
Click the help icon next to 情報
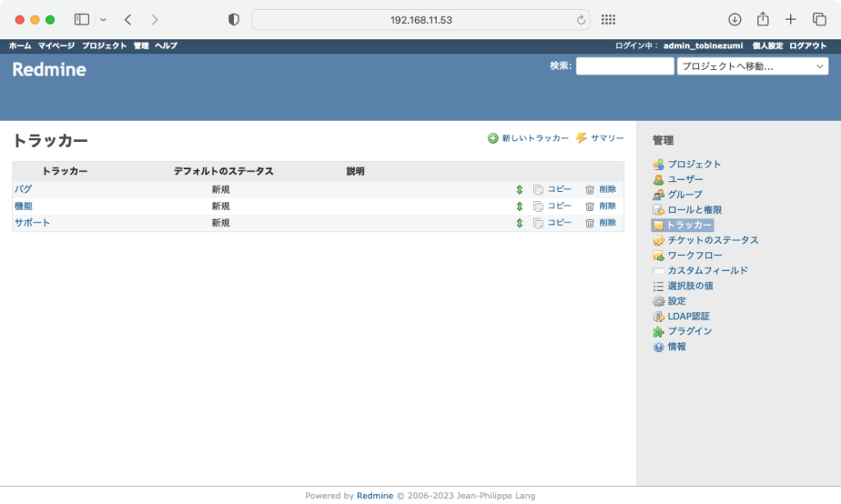pos(658,347)
